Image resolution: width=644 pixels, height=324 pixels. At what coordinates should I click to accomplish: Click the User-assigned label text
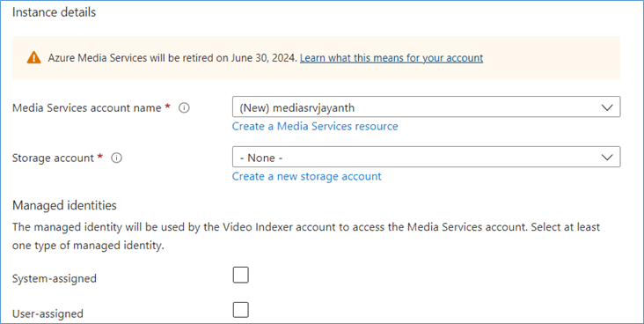(x=48, y=313)
